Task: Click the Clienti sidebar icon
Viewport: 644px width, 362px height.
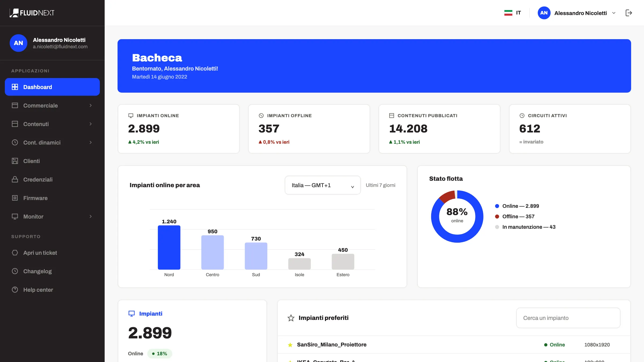Action: coord(15,161)
